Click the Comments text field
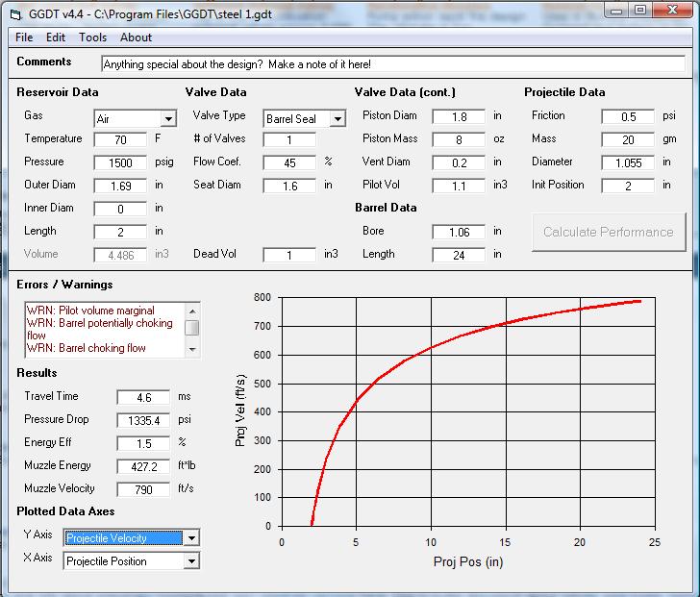 pyautogui.click(x=392, y=64)
